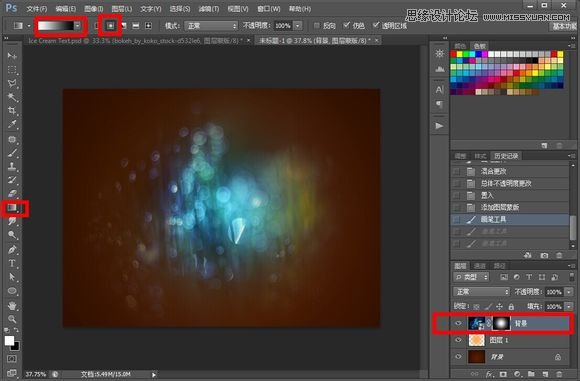Screen dimensions: 580x381
Task: Select the Path Selection tool
Action: tap(12, 277)
